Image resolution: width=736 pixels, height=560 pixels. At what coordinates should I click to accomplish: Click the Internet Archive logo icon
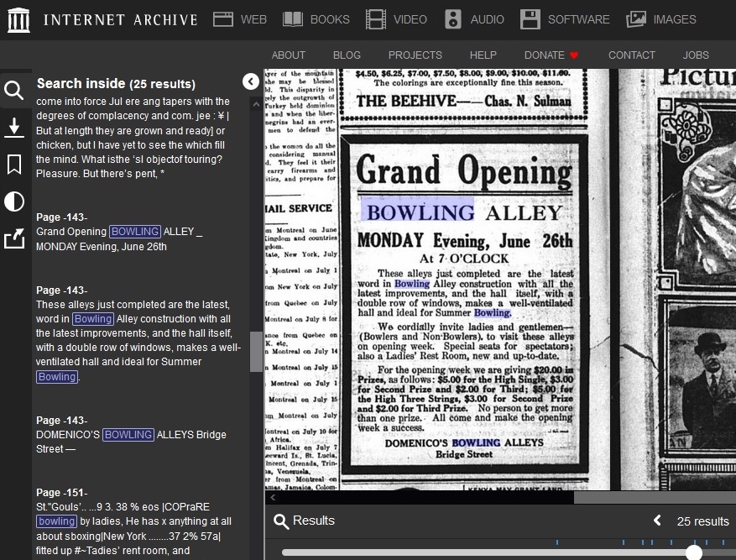(18, 19)
